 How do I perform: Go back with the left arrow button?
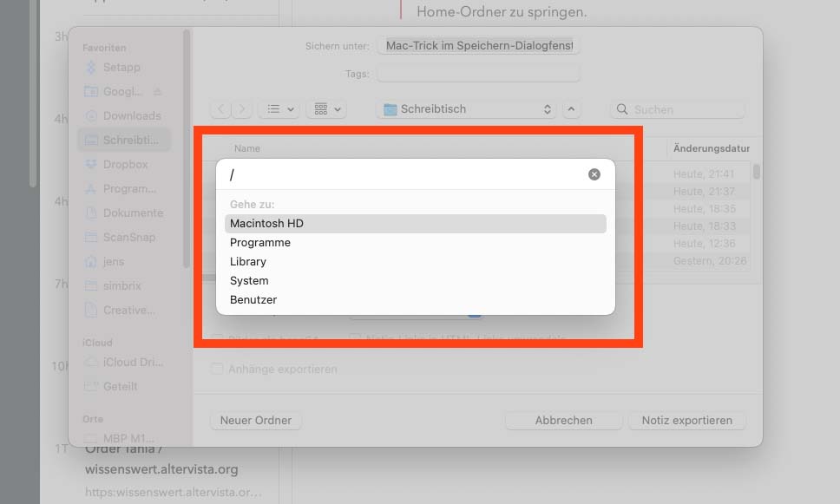221,109
